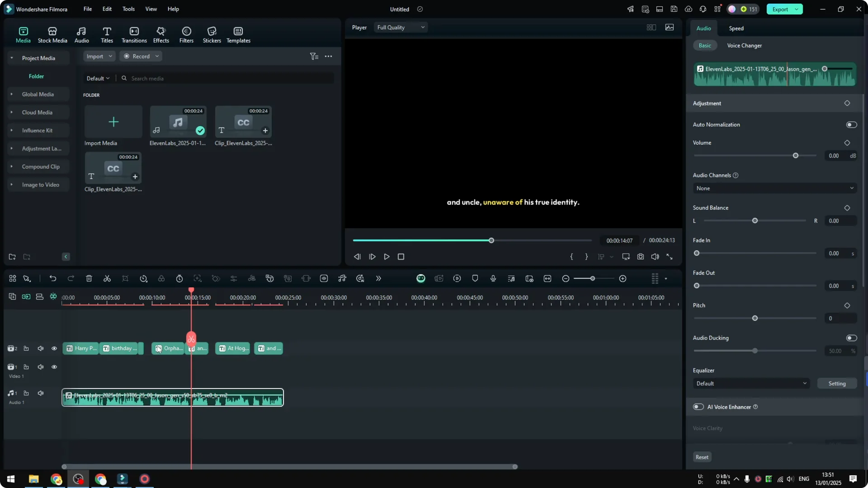Lock the Audio 1 track

(26, 393)
